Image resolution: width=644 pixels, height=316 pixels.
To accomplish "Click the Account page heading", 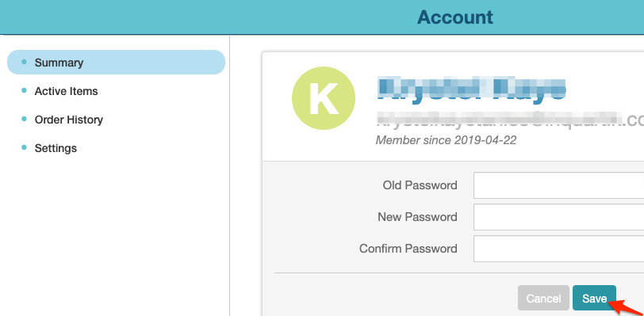I will tap(455, 17).
